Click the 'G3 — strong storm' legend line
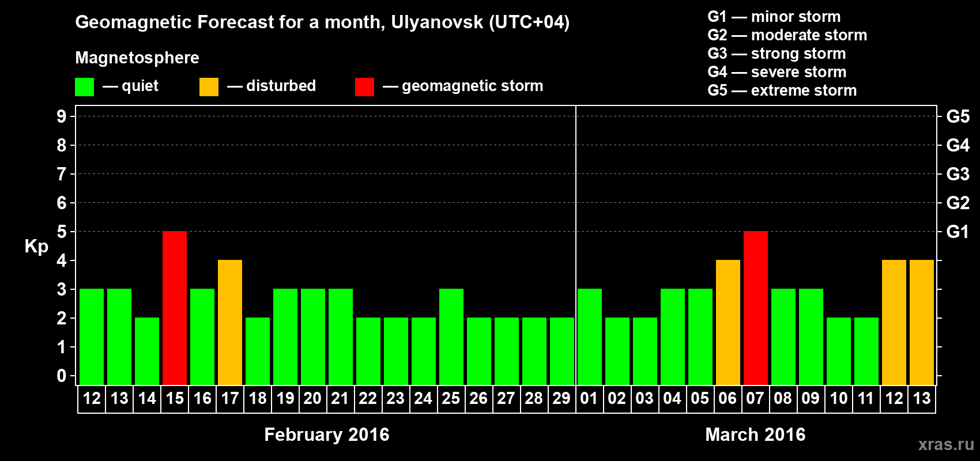The width and height of the screenshot is (980, 461). [777, 54]
